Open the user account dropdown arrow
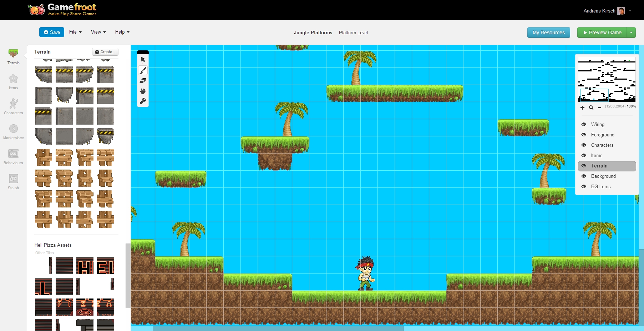644x331 pixels. click(630, 11)
